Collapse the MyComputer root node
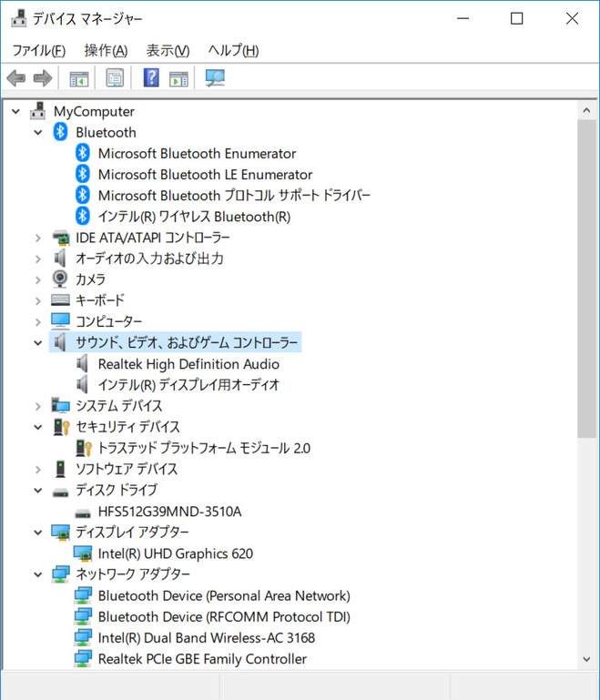The height and width of the screenshot is (700, 600). (16, 111)
